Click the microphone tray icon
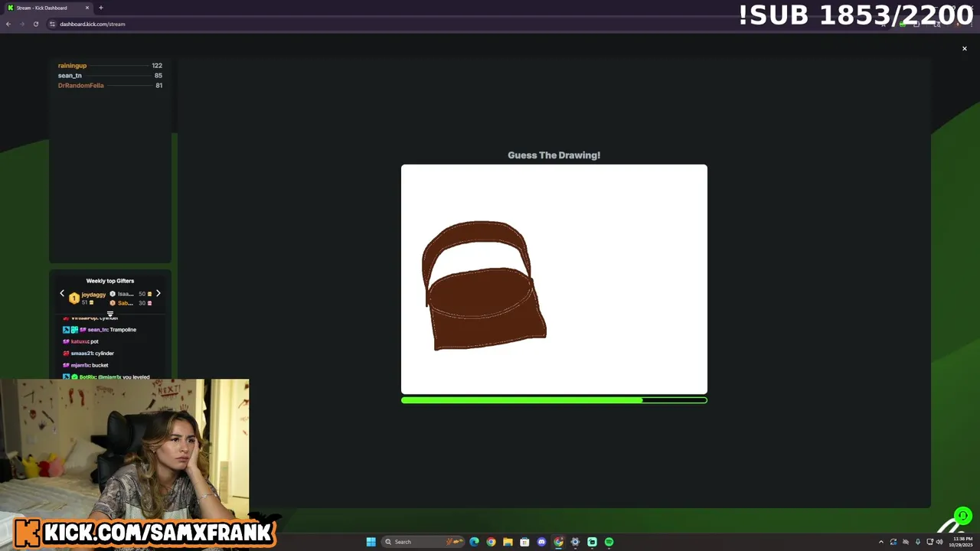 [x=917, y=542]
